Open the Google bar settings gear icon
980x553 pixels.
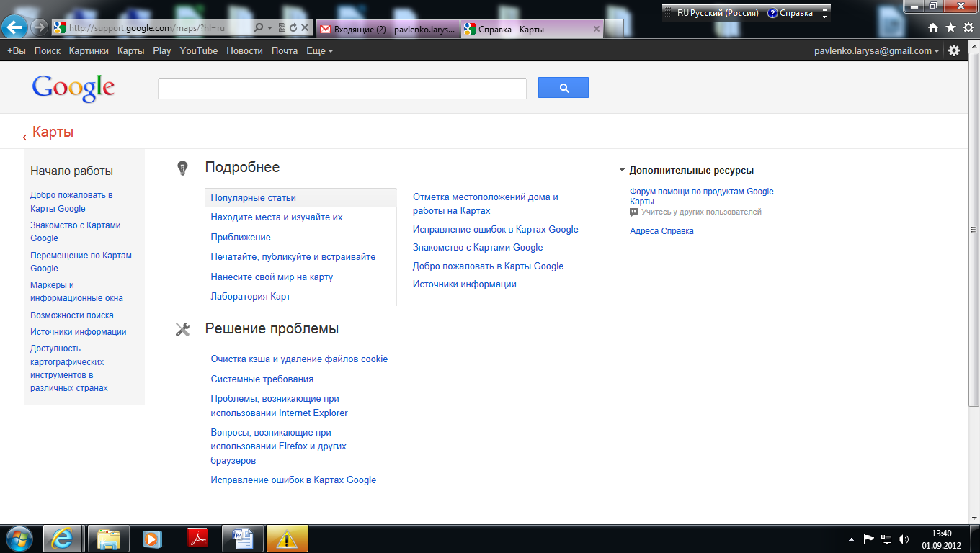point(954,50)
